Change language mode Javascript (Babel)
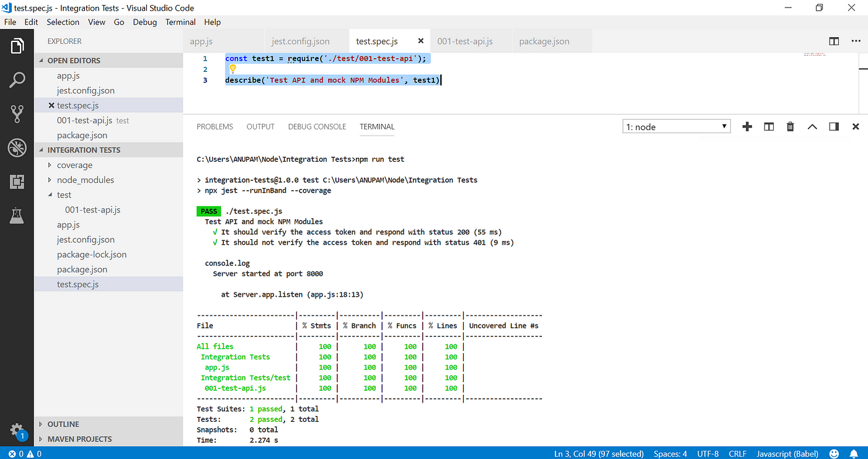The width and height of the screenshot is (868, 459). tap(788, 453)
